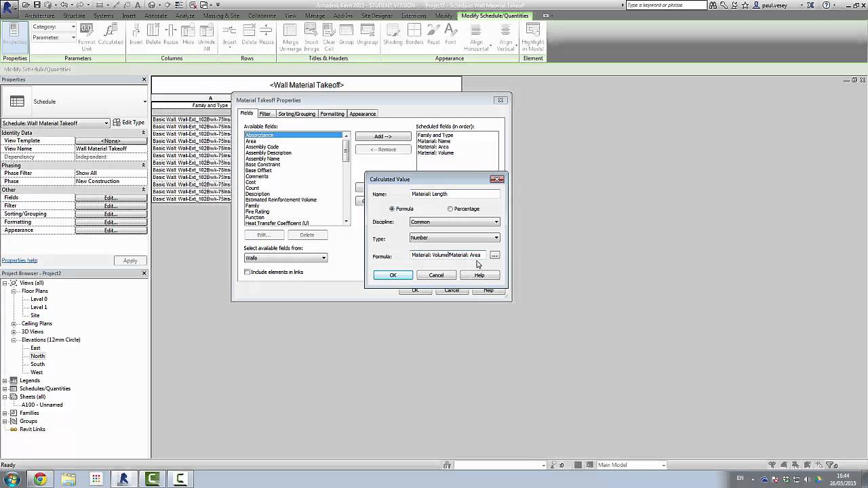Image resolution: width=868 pixels, height=488 pixels.
Task: Click the Edit Type icon in Properties
Action: (129, 123)
